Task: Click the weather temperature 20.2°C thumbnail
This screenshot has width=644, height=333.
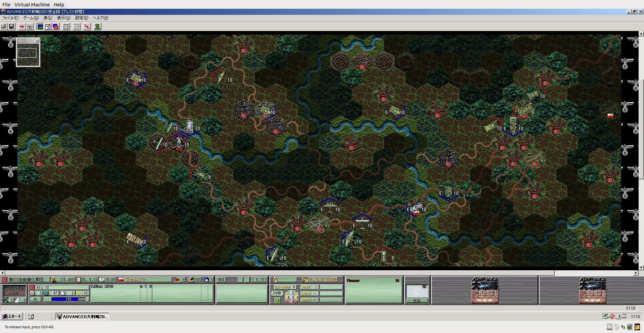Action: [14, 291]
